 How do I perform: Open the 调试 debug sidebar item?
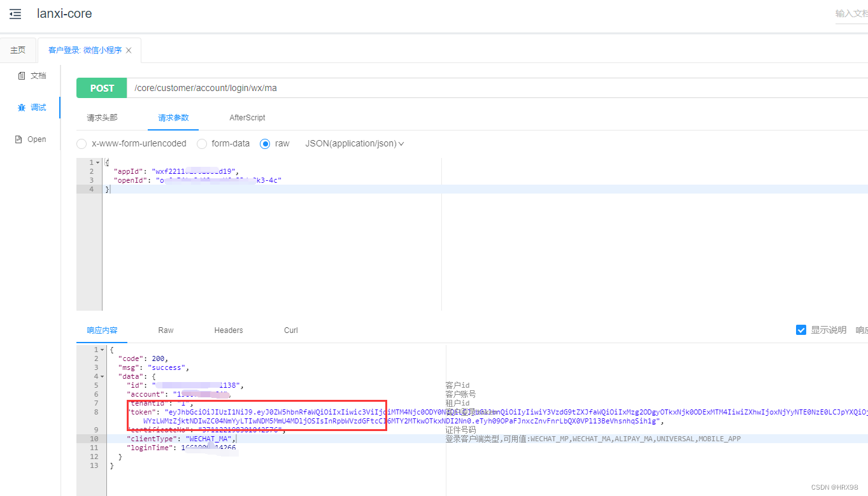[x=32, y=108]
